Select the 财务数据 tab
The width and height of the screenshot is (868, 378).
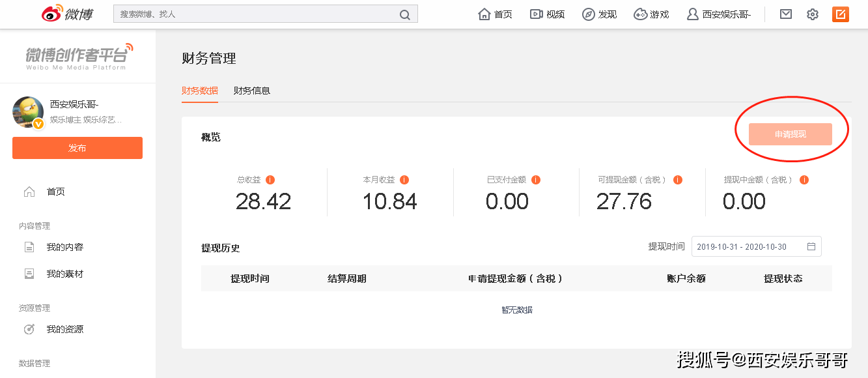click(x=200, y=91)
